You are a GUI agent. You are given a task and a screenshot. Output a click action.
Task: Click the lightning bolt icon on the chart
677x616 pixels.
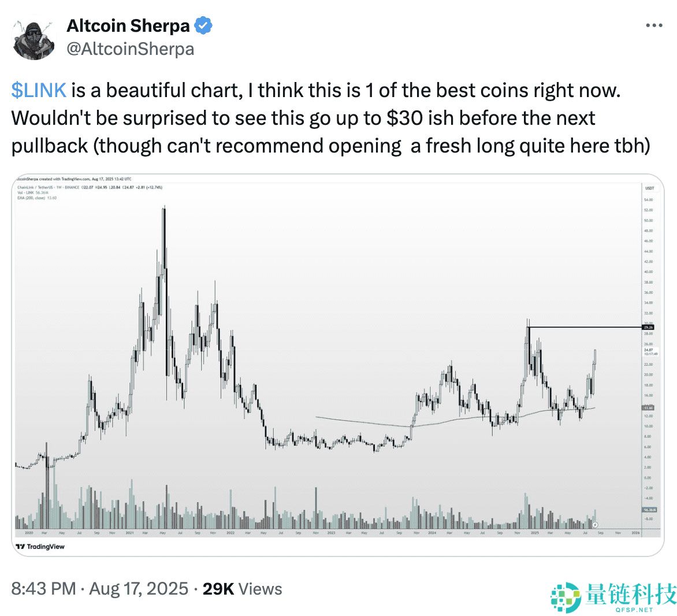(595, 525)
